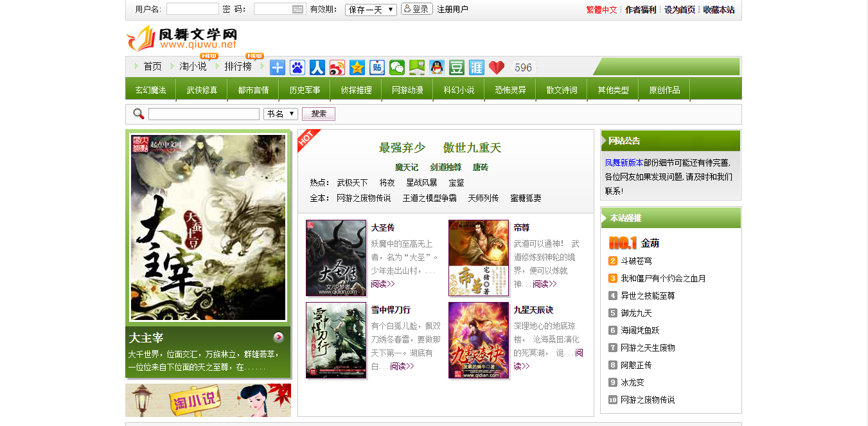Open 金葫 ranked NO.1
Image resolution: width=868 pixels, height=426 pixels.
(650, 243)
